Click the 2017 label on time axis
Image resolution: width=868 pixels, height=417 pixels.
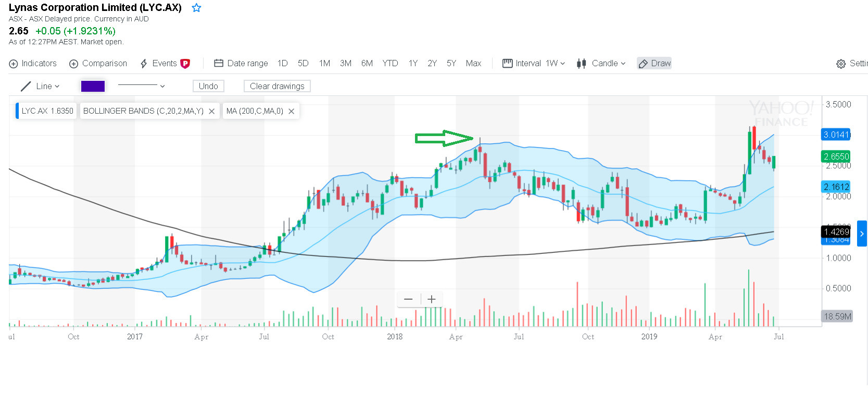(x=135, y=337)
